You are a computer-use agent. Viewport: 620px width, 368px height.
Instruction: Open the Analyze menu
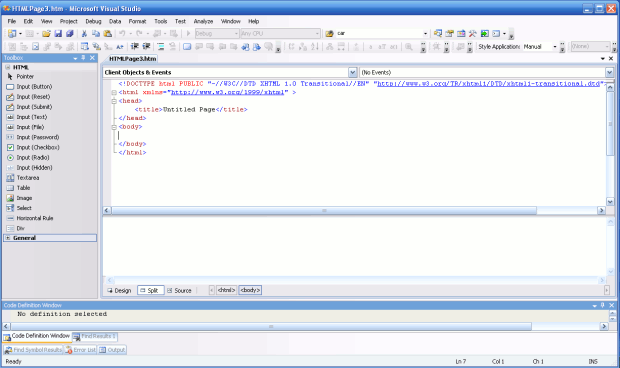click(203, 21)
